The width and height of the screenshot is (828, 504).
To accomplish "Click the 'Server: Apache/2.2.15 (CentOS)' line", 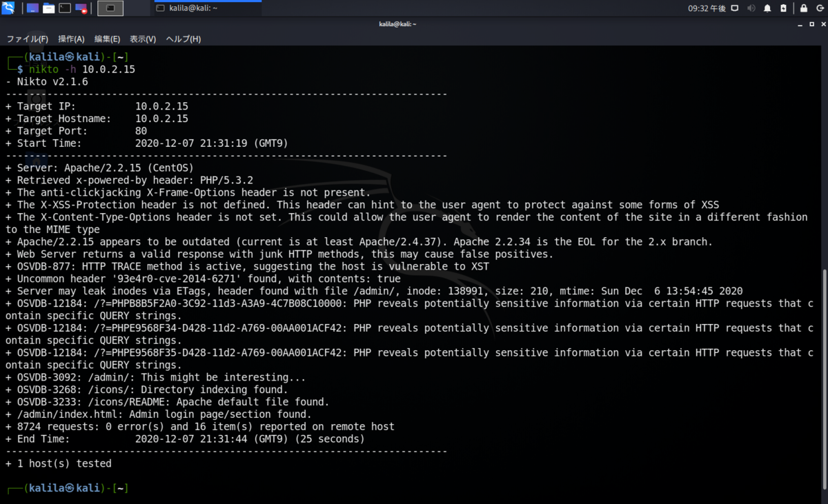I will pos(99,168).
